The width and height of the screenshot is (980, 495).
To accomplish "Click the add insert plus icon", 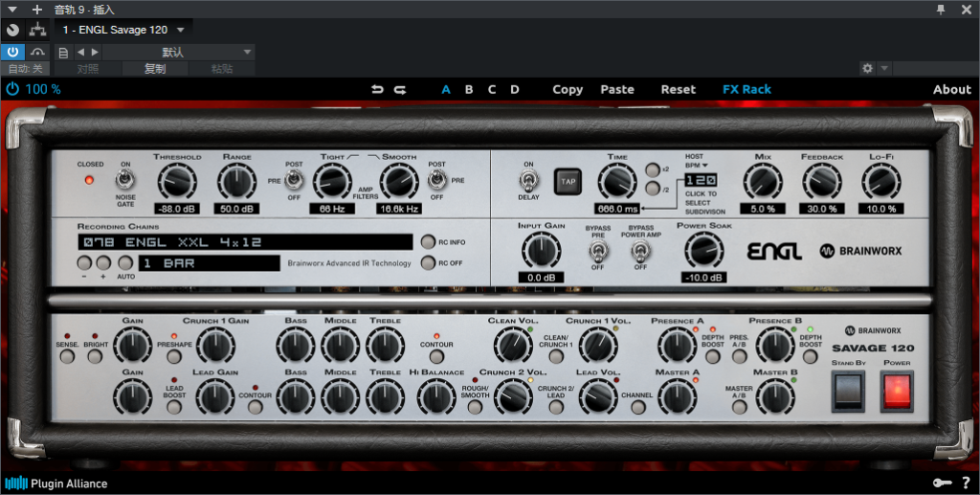I will pos(37,10).
